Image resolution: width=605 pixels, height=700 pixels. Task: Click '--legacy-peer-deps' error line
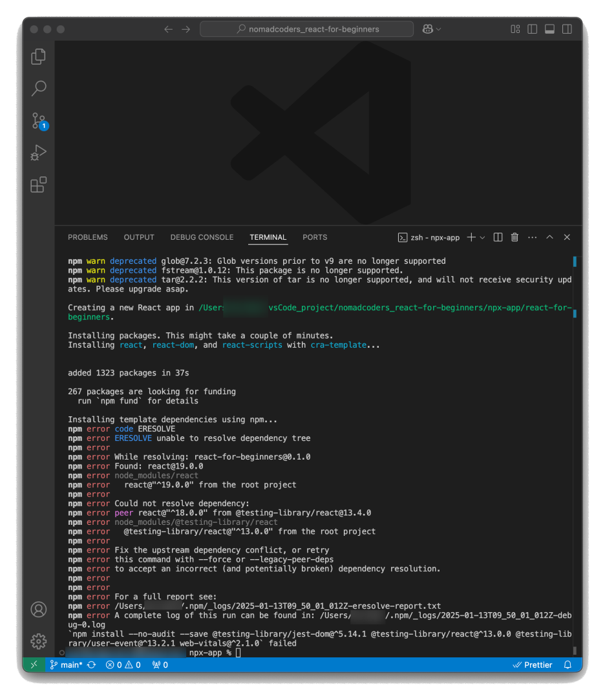click(200, 559)
